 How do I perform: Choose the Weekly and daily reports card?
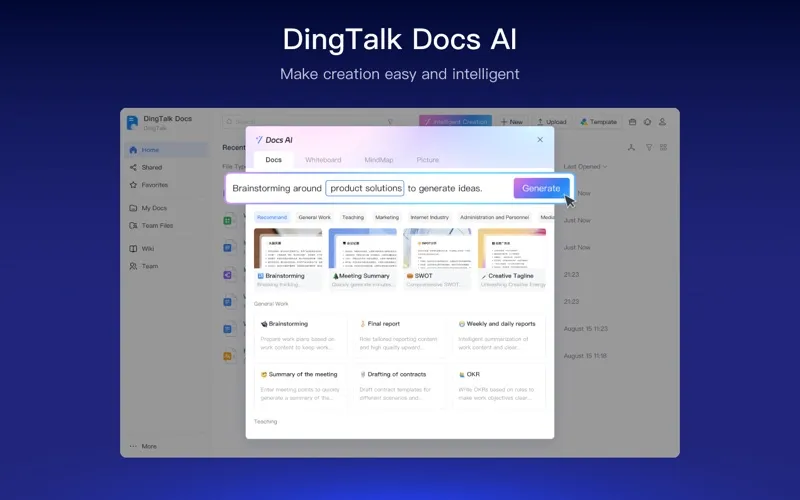[x=498, y=336]
